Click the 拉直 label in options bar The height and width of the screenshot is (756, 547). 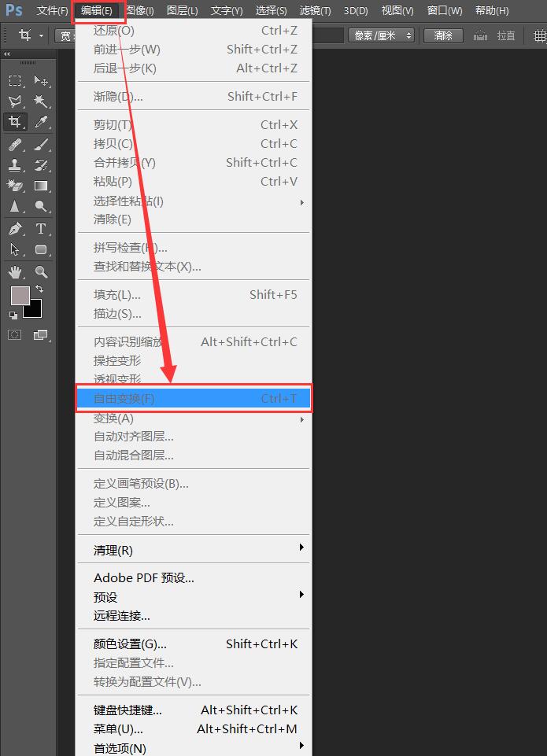[x=506, y=35]
